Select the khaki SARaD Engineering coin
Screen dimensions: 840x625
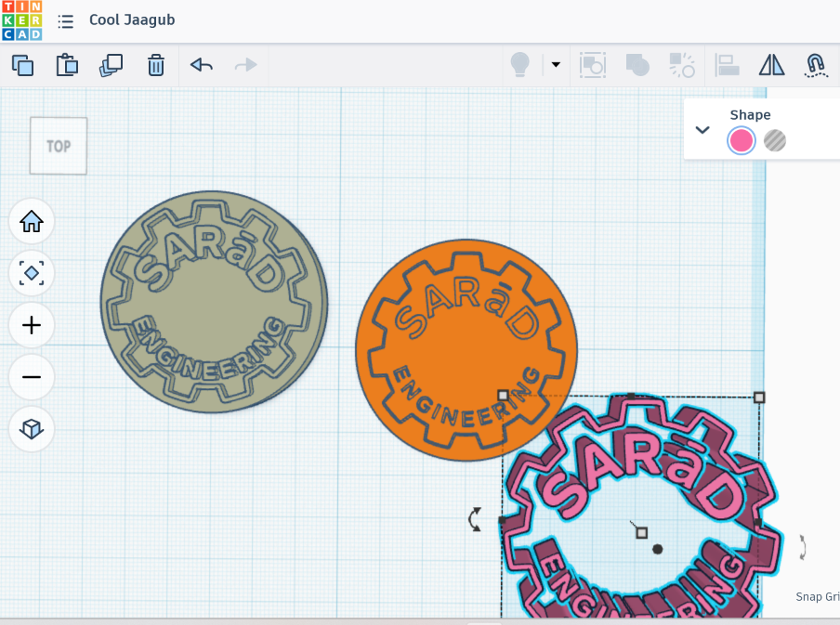[215, 302]
